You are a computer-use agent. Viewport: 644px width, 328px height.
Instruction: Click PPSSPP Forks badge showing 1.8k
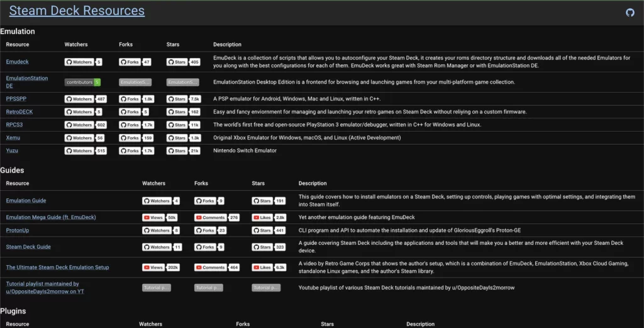(x=136, y=99)
